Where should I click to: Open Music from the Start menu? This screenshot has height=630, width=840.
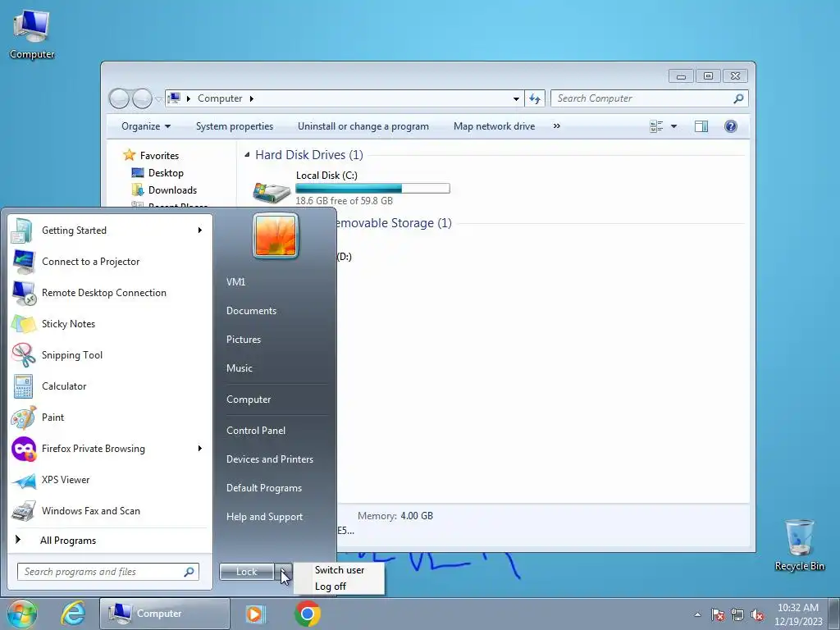click(239, 368)
